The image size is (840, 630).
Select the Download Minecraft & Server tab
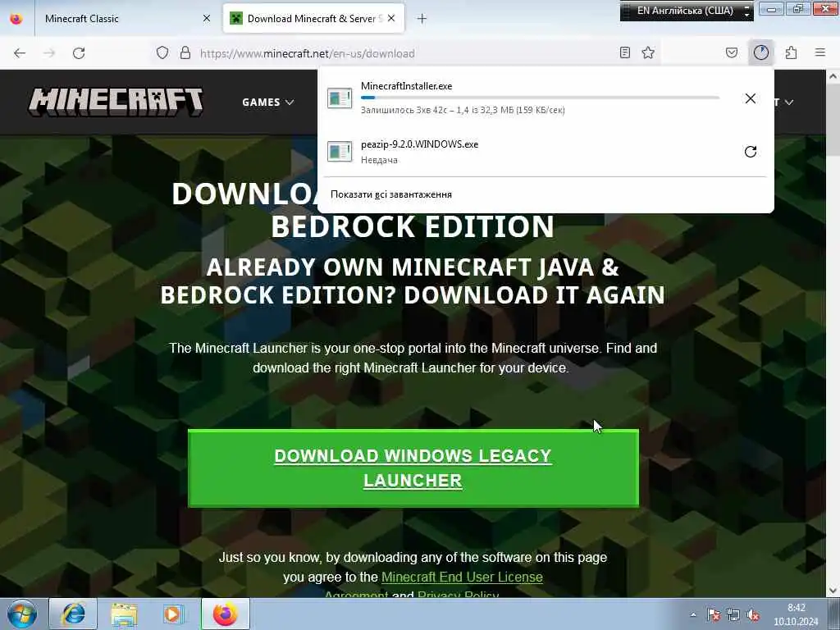(313, 19)
